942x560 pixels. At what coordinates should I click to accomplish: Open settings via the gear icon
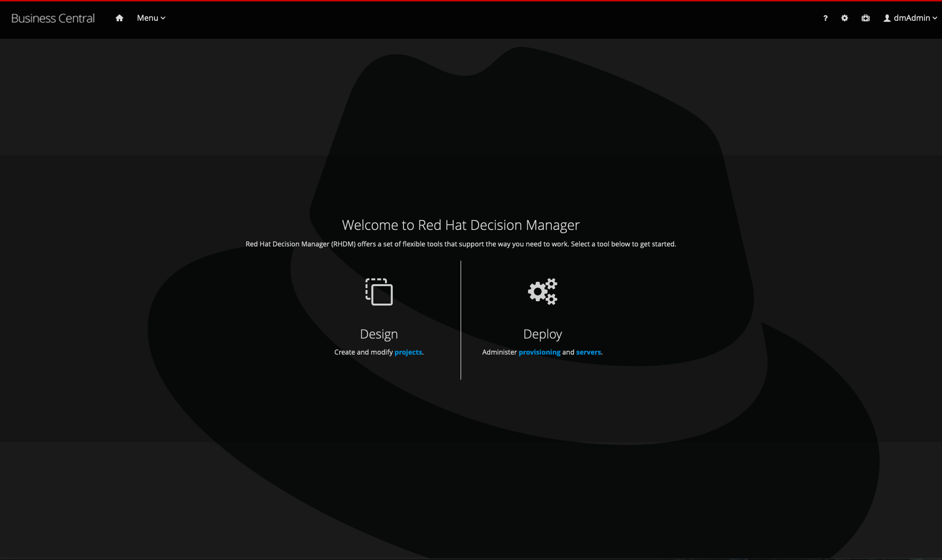[x=845, y=18]
